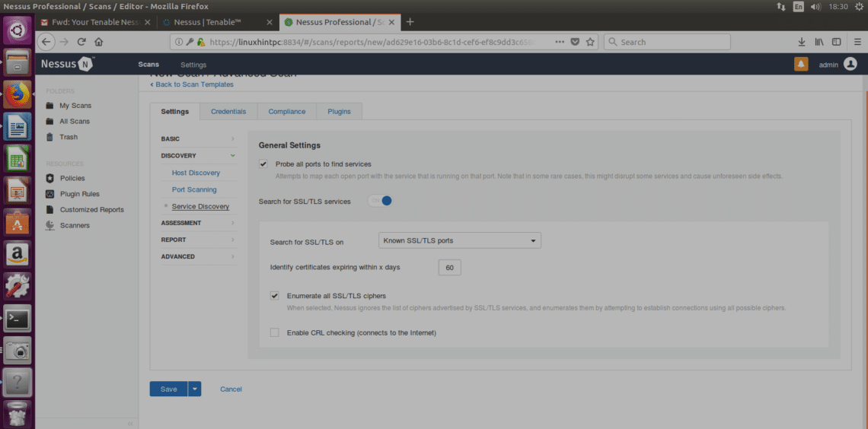Viewport: 868px width, 429px height.
Task: Switch to the Plugins tab
Action: click(x=339, y=112)
